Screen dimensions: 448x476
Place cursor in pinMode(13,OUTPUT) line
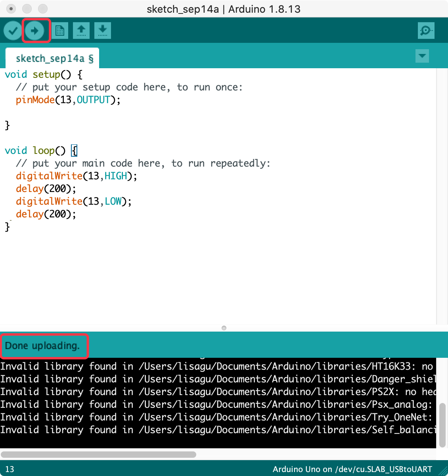click(x=68, y=100)
